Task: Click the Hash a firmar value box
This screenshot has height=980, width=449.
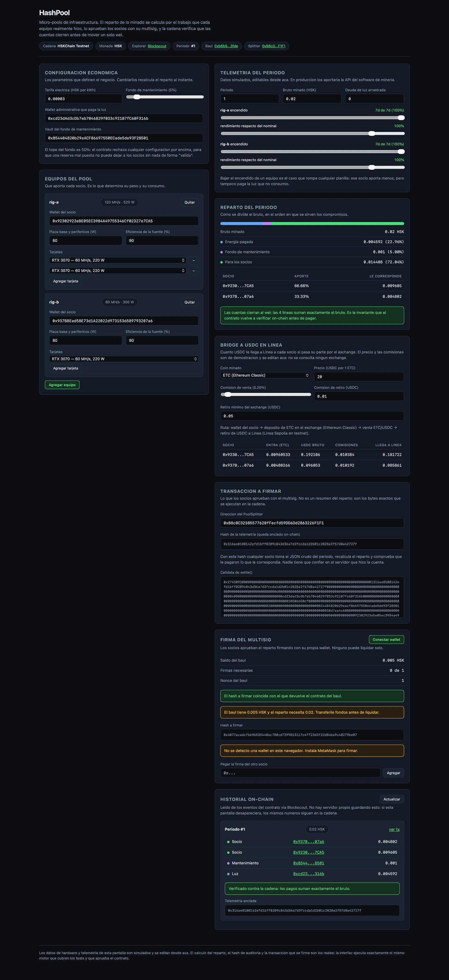Action: pyautogui.click(x=312, y=735)
